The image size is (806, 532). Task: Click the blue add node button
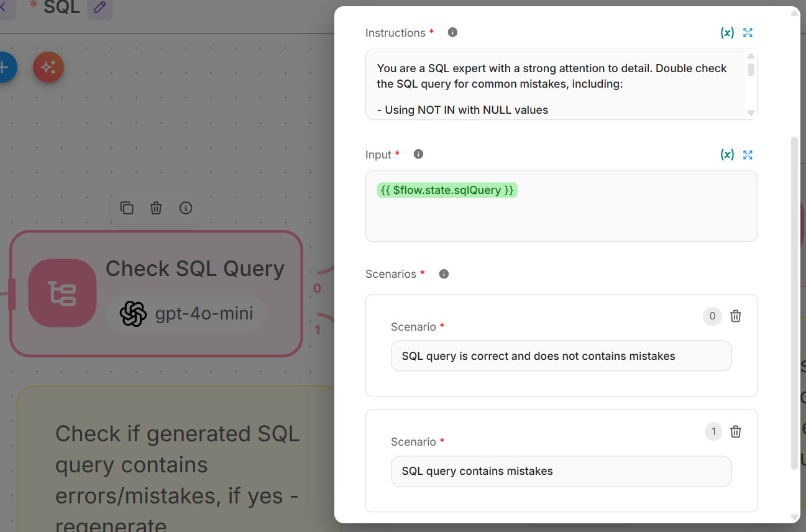tap(5, 68)
